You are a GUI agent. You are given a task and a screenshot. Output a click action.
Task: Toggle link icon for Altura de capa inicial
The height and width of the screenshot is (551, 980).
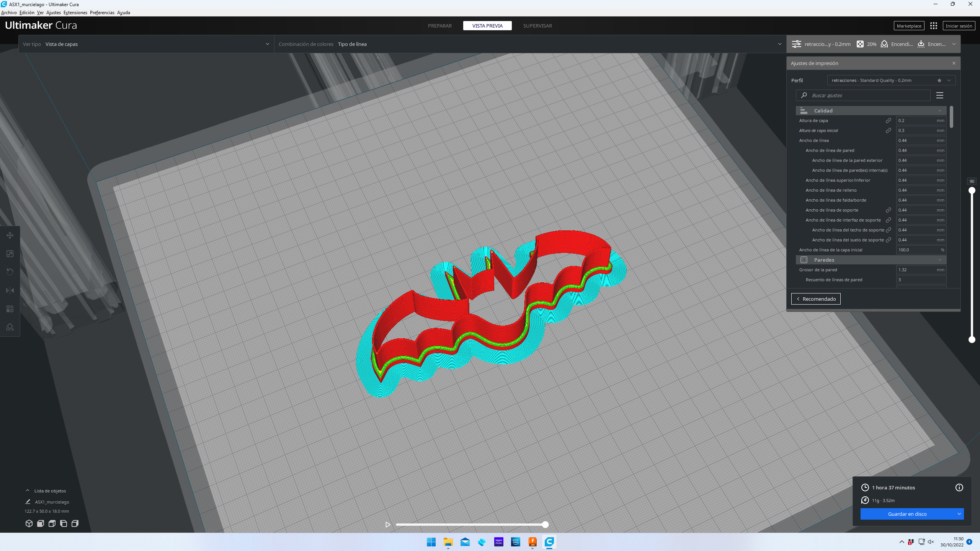pyautogui.click(x=889, y=130)
